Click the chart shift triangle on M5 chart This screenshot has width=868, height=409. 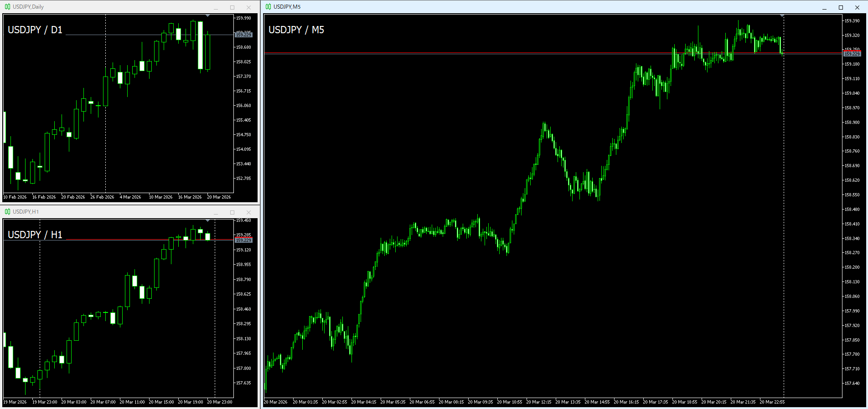point(782,16)
